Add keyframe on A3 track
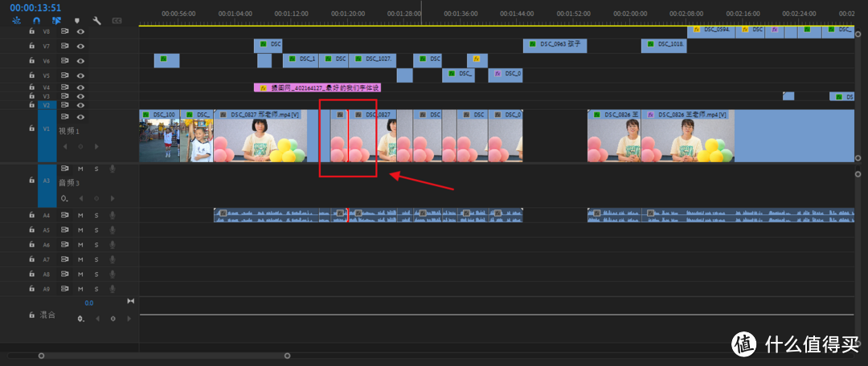This screenshot has height=366, width=868. coord(96,198)
